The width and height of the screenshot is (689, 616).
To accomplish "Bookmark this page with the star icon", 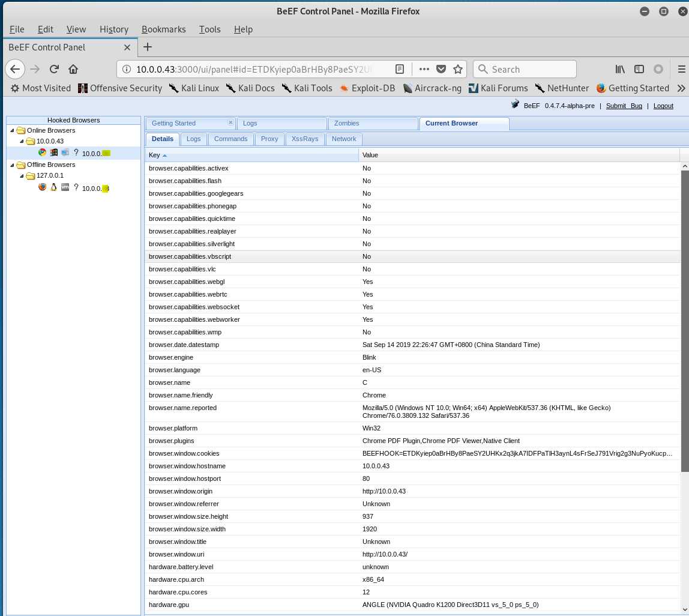I will pyautogui.click(x=458, y=69).
